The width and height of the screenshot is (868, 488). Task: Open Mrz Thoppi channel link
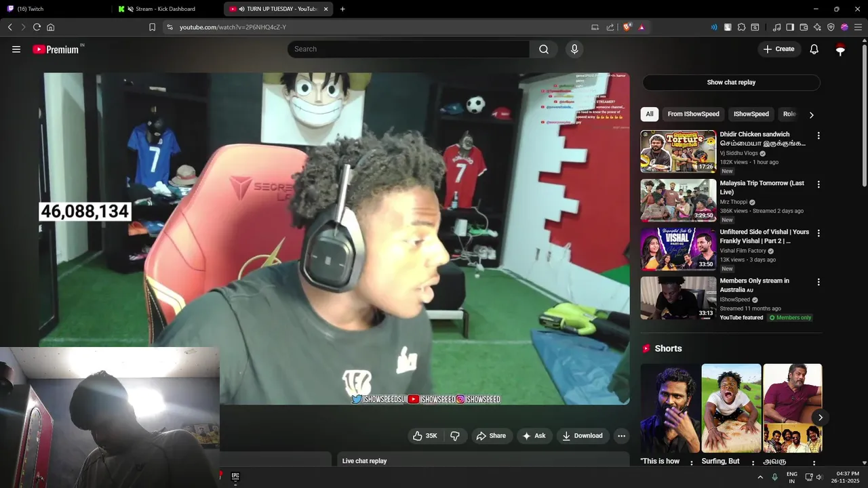(734, 202)
